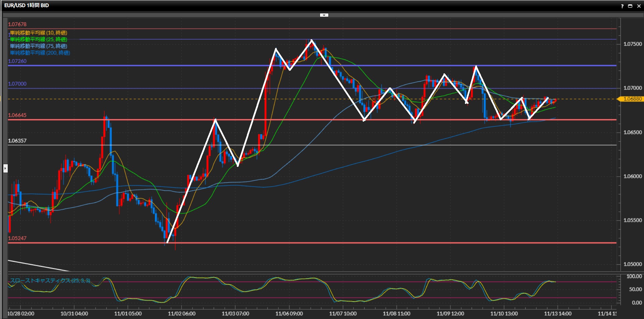The width and height of the screenshot is (644, 319).
Task: Expand the left side panel arrow
Action: pyautogui.click(x=5, y=168)
